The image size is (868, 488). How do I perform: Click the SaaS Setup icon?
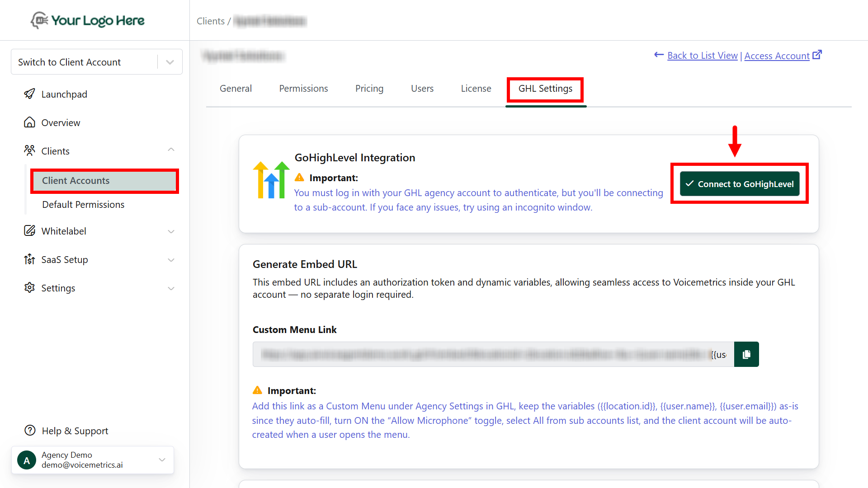tap(29, 259)
